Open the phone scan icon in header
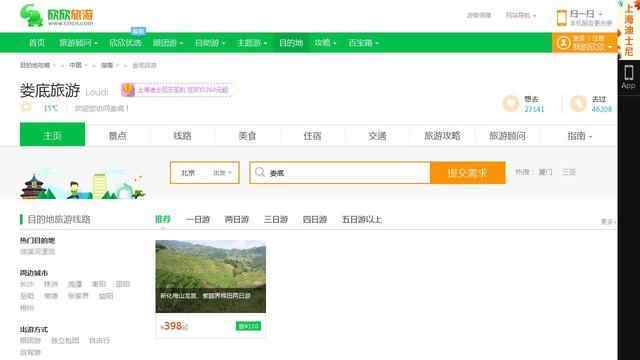640x360 pixels. tap(562, 18)
